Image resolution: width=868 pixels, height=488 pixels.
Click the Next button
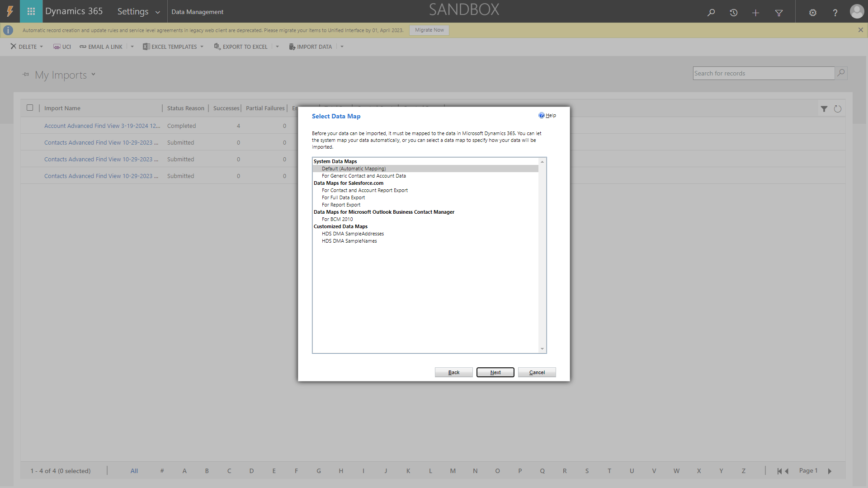(x=495, y=372)
